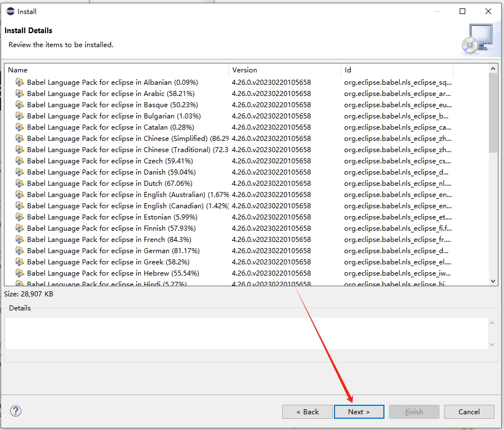Screen dimensions: 504x430
Task: Select the Chinese (Simplified) language pack name
Action: (128, 139)
